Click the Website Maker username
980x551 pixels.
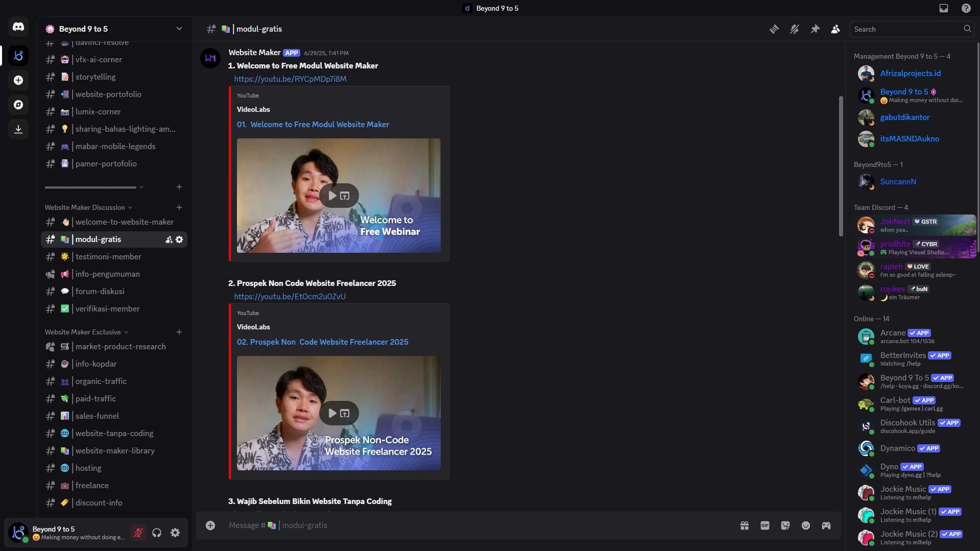pos(254,53)
